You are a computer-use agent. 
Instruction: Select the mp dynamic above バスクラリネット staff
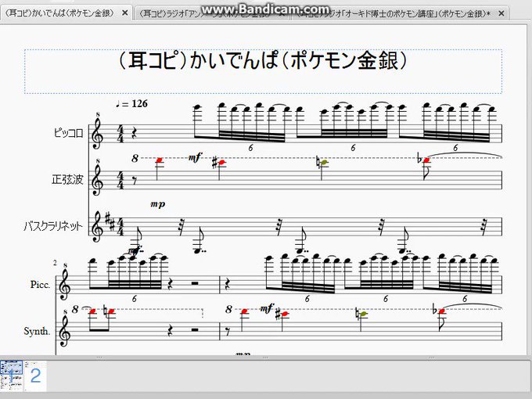click(x=158, y=204)
